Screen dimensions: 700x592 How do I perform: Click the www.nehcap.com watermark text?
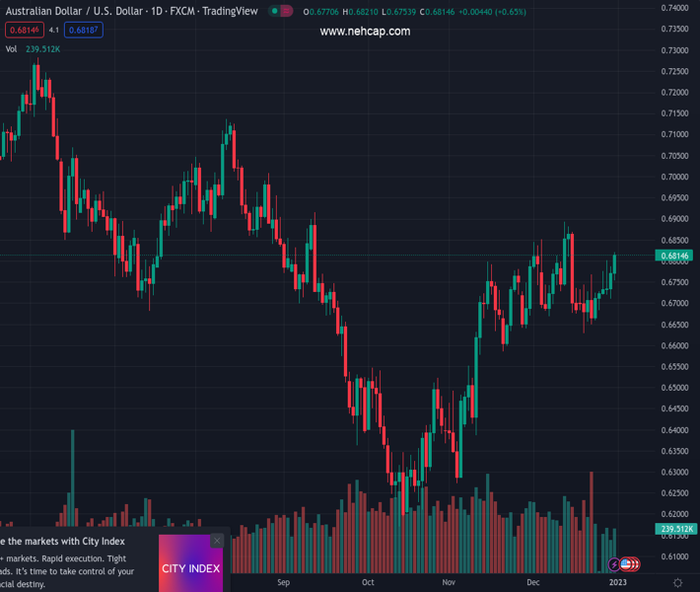[365, 32]
